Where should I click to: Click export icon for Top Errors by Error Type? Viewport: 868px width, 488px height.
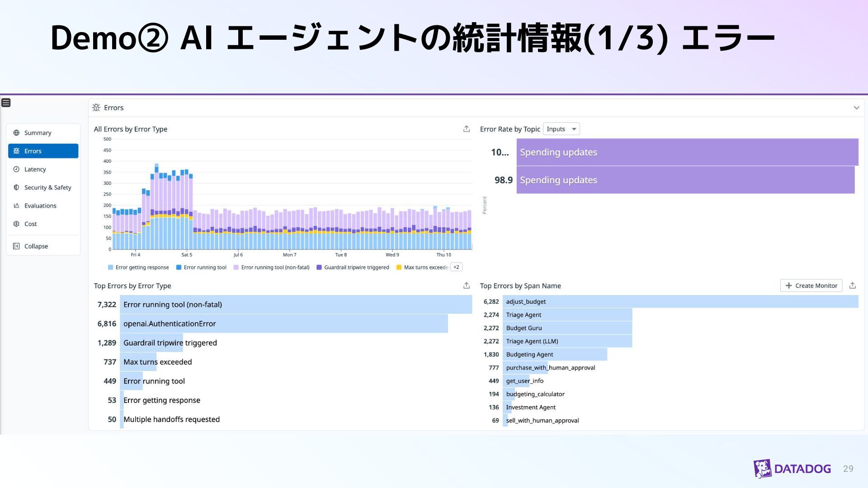pyautogui.click(x=467, y=286)
